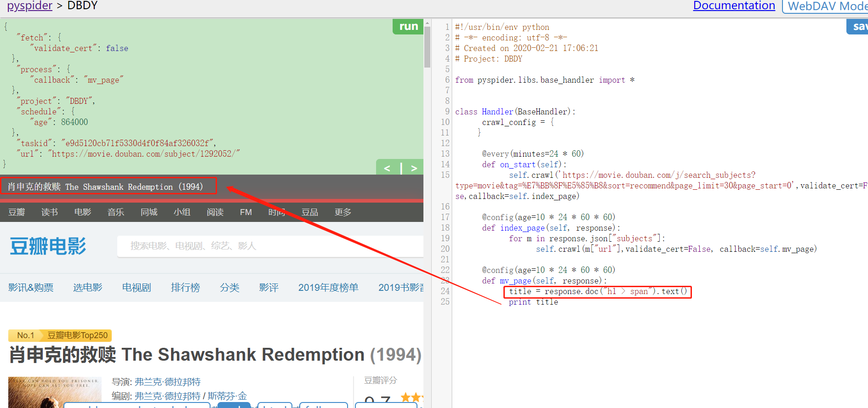Viewport: 868px width, 408px height.
Task: Open the 2019年度榜单 link
Action: tap(328, 288)
